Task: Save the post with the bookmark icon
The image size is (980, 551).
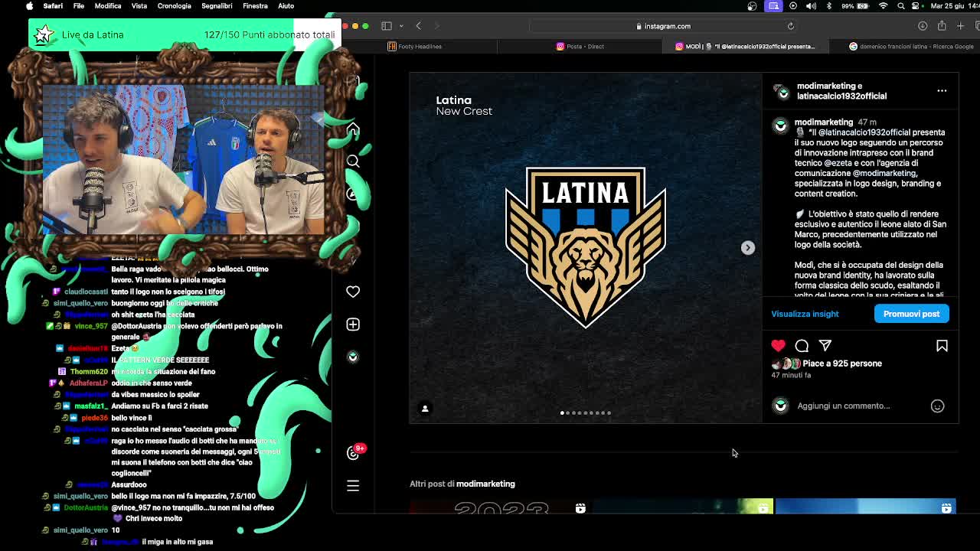Action: pos(942,346)
